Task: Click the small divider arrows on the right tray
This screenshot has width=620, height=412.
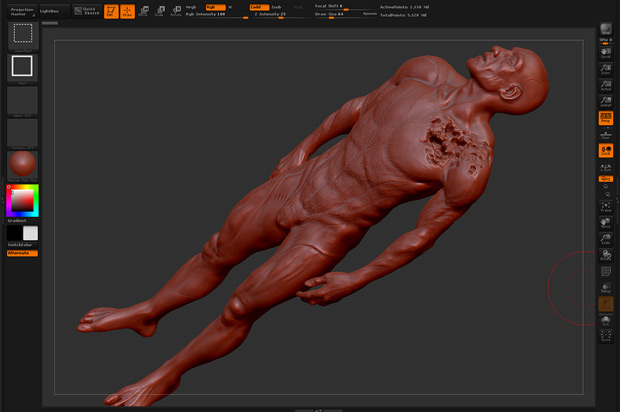Action: click(x=616, y=201)
